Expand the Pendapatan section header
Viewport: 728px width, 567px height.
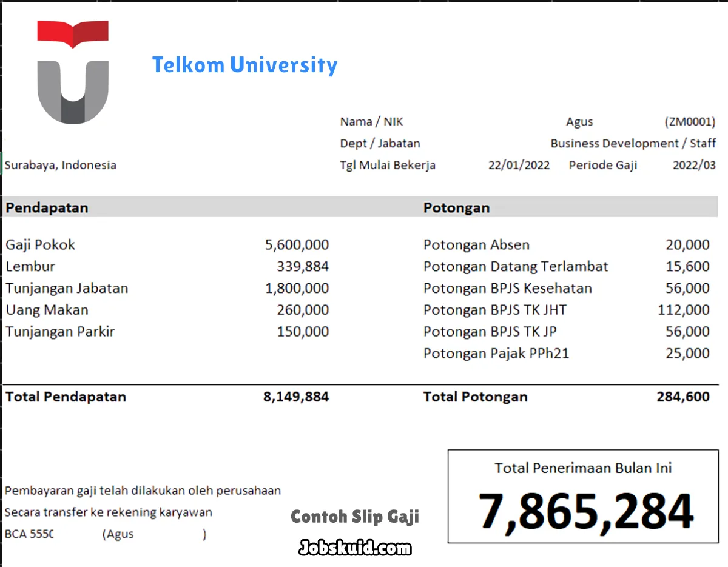(x=46, y=207)
